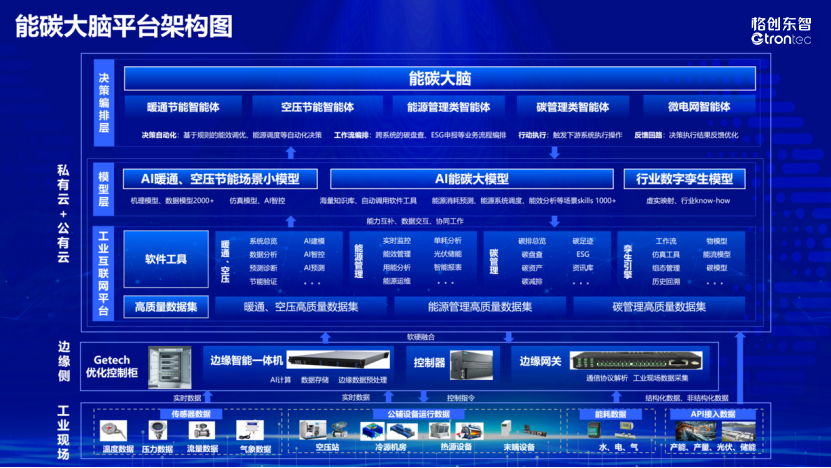Click the 碳排总览 text item
Viewport: 831px width, 468px height.
click(532, 241)
